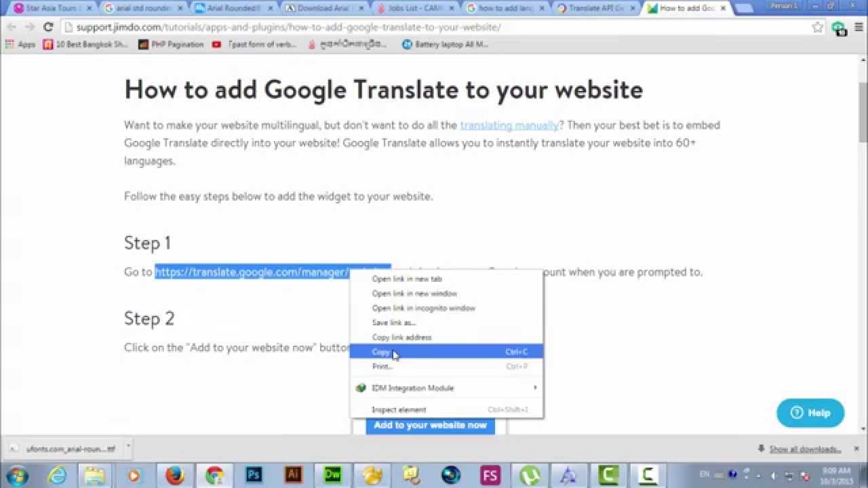868x488 pixels.
Task: Launch Firefox from the taskbar
Action: (x=174, y=474)
